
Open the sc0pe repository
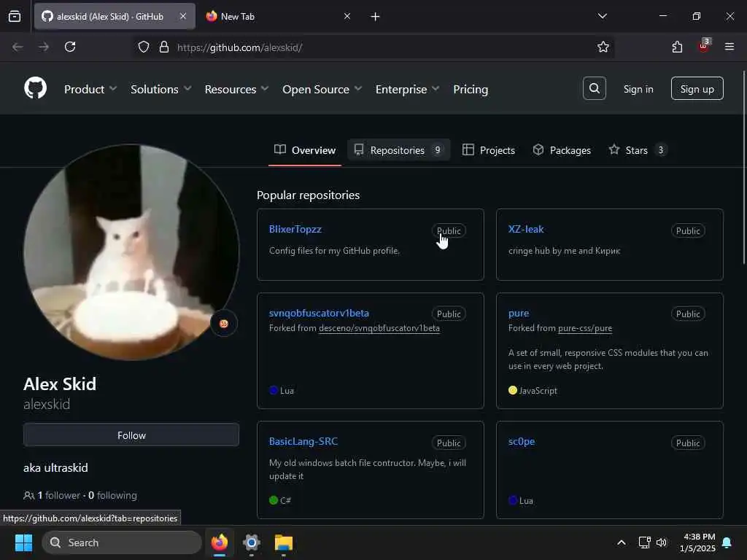pos(522,441)
